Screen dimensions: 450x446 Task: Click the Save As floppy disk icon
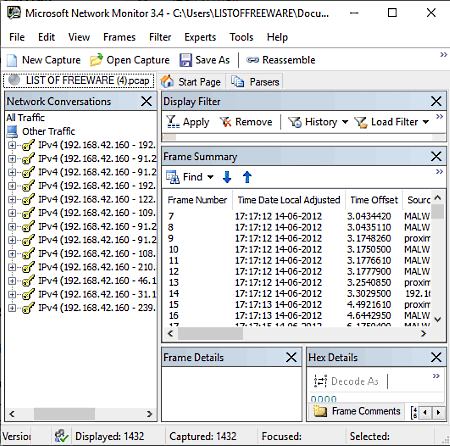(x=185, y=60)
